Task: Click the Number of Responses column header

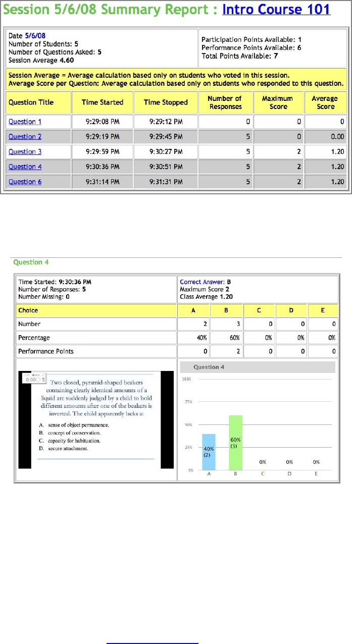Action: coord(225,102)
